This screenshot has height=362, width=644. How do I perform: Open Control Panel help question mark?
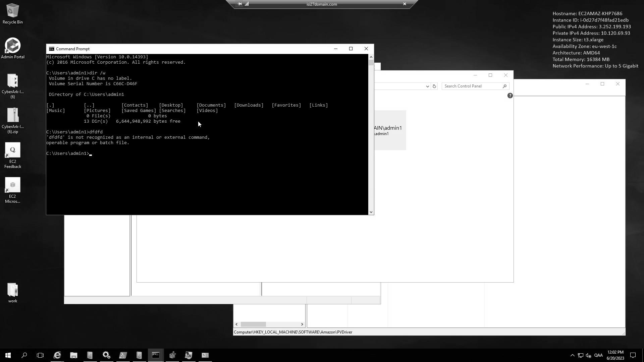click(x=510, y=96)
